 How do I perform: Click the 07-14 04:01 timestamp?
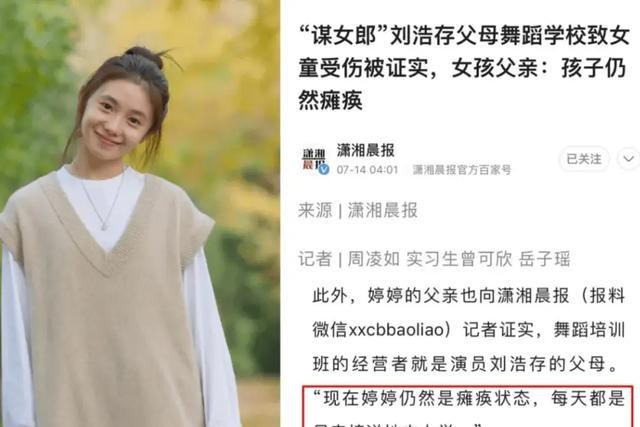tap(367, 170)
